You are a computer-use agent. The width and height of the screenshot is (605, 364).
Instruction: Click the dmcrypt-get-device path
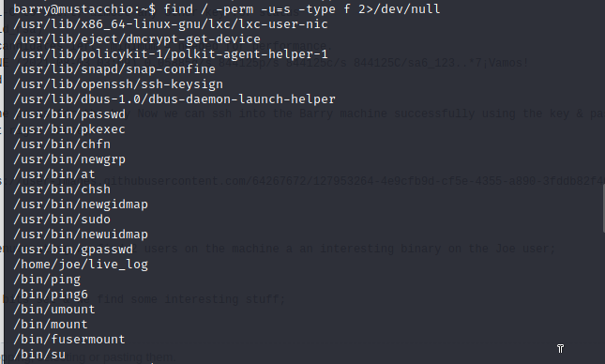tap(137, 39)
